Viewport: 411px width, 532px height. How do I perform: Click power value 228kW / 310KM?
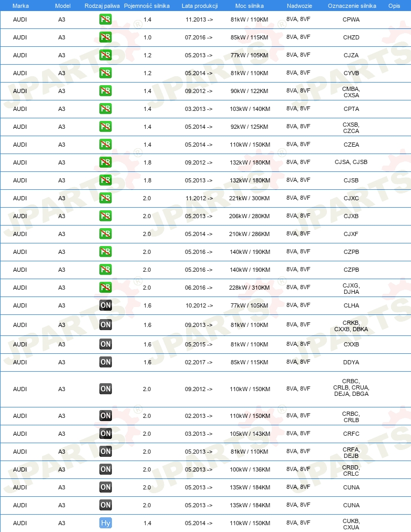[249, 288]
